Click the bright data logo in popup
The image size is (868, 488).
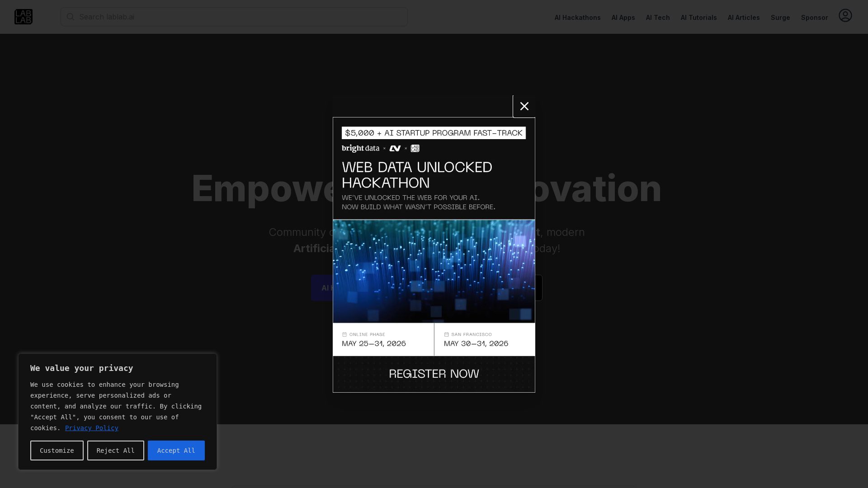[360, 148]
